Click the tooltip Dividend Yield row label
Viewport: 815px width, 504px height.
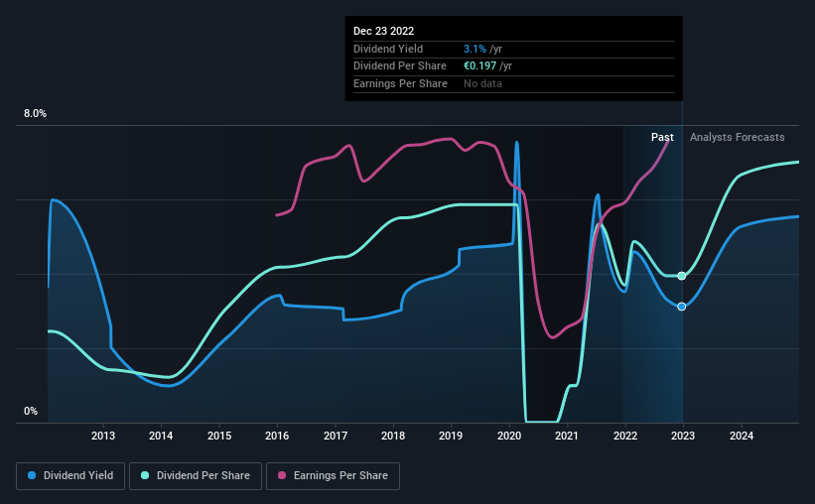click(x=388, y=49)
